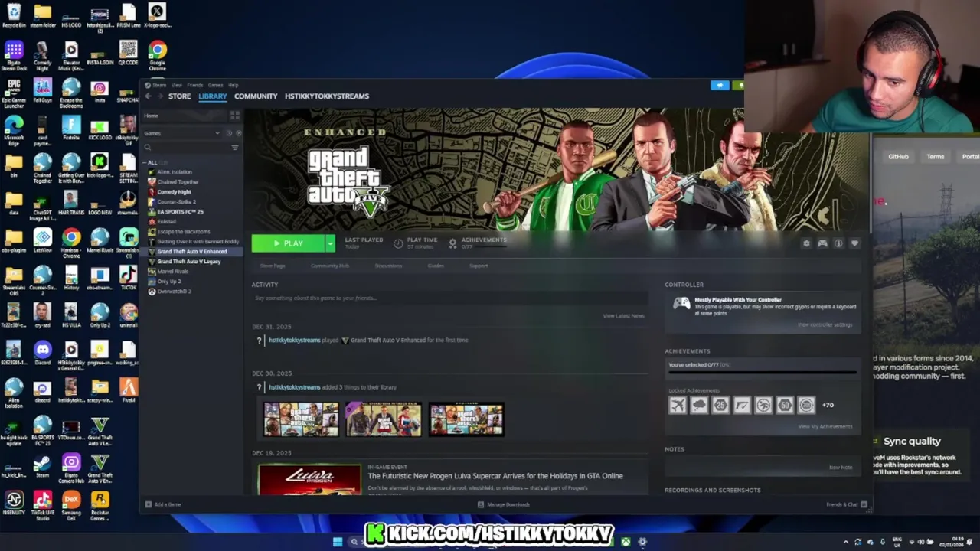Toggle the library grid view icon beside Home
The width and height of the screenshot is (980, 551).
pyautogui.click(x=235, y=116)
